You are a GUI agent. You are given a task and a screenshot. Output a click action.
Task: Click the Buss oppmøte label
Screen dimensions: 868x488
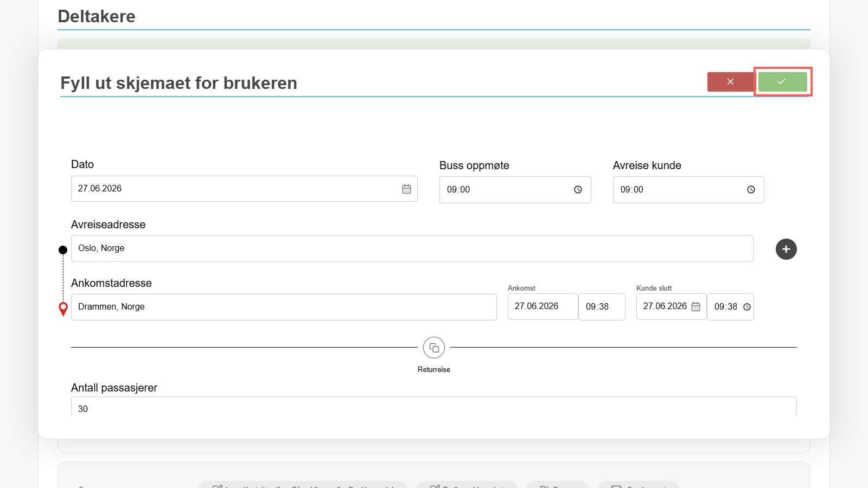(x=474, y=165)
